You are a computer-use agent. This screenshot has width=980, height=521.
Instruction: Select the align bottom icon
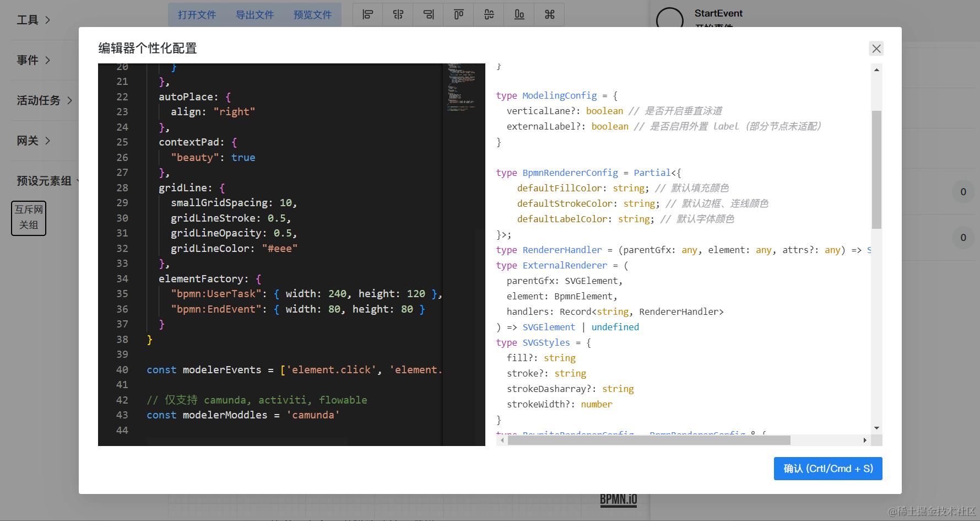[519, 15]
